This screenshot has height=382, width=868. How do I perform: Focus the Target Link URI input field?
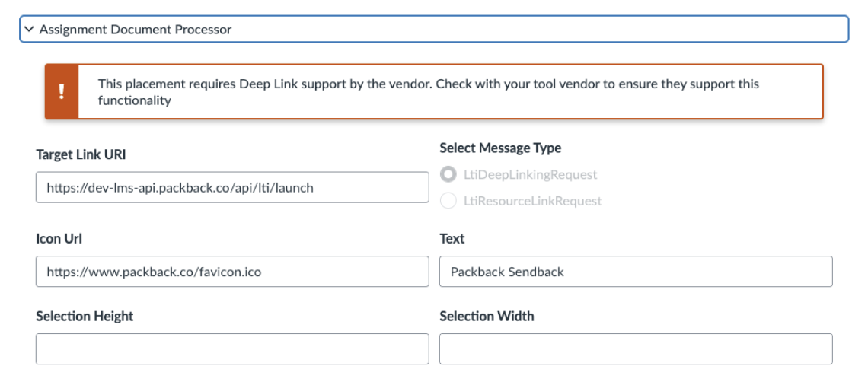click(x=232, y=187)
